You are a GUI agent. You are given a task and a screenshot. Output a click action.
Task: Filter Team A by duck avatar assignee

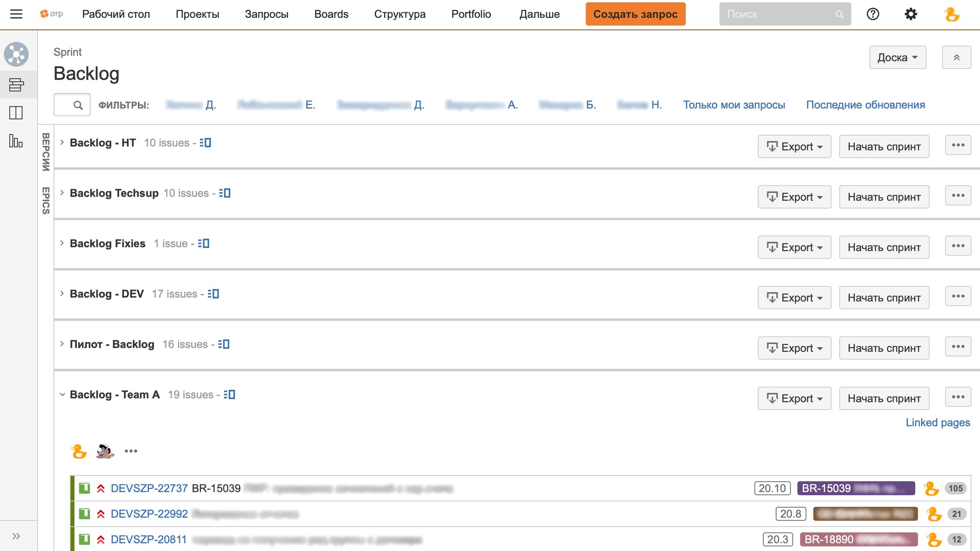pyautogui.click(x=79, y=451)
